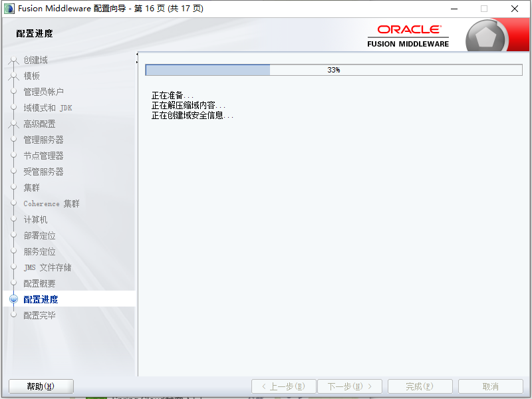This screenshot has height=399, width=532.
Task: Click the 下一步(N) next button
Action: pos(350,386)
